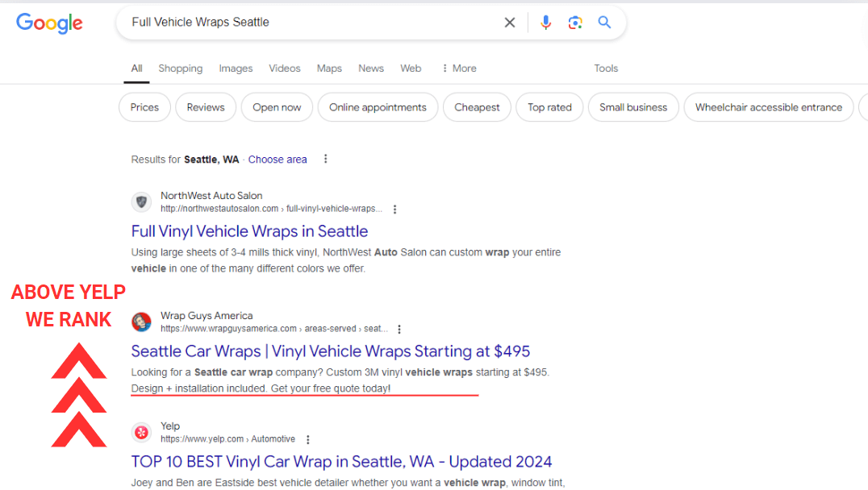The width and height of the screenshot is (868, 490).
Task: Open options menu for NorthWest Auto Salon result
Action: (394, 210)
